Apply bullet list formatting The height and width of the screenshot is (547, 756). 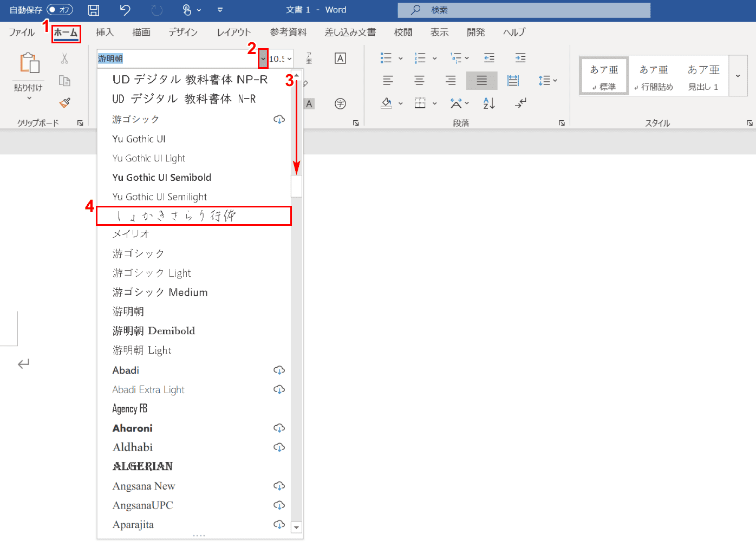(386, 58)
